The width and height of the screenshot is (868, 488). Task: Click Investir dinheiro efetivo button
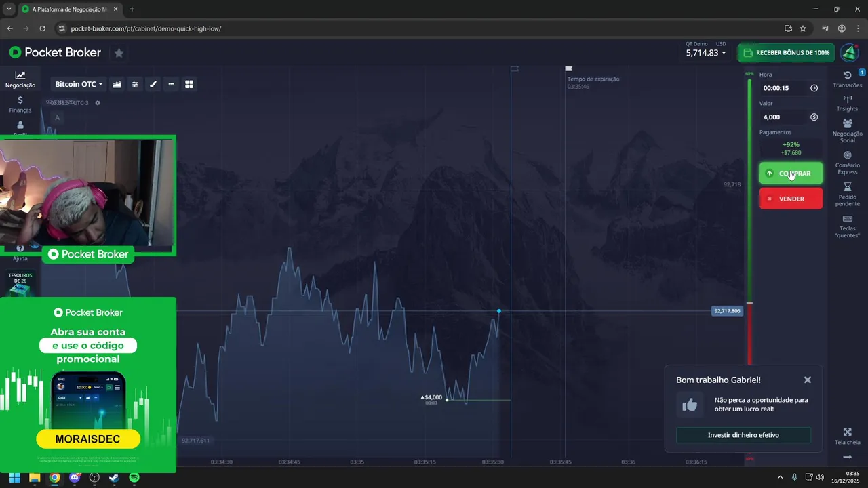click(x=743, y=435)
